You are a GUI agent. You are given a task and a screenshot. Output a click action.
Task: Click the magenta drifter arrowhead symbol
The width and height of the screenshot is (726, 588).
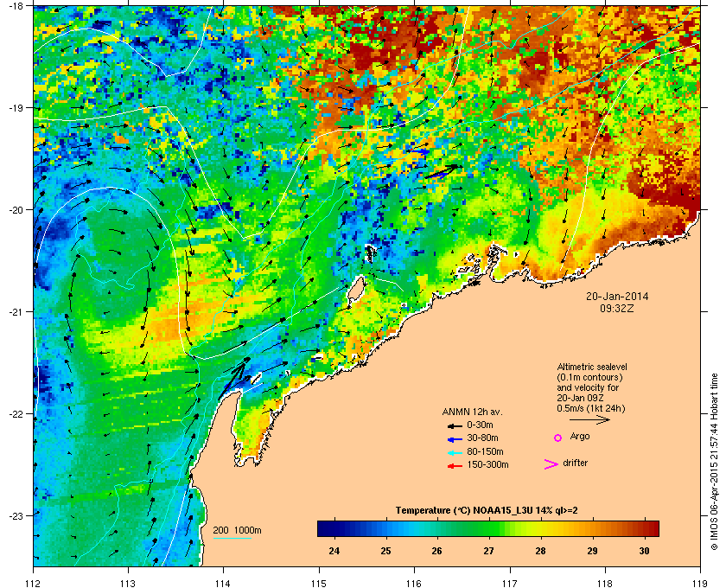pyautogui.click(x=551, y=464)
